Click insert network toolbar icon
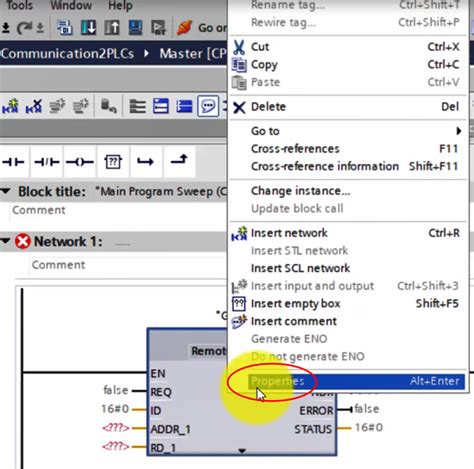 pos(10,106)
